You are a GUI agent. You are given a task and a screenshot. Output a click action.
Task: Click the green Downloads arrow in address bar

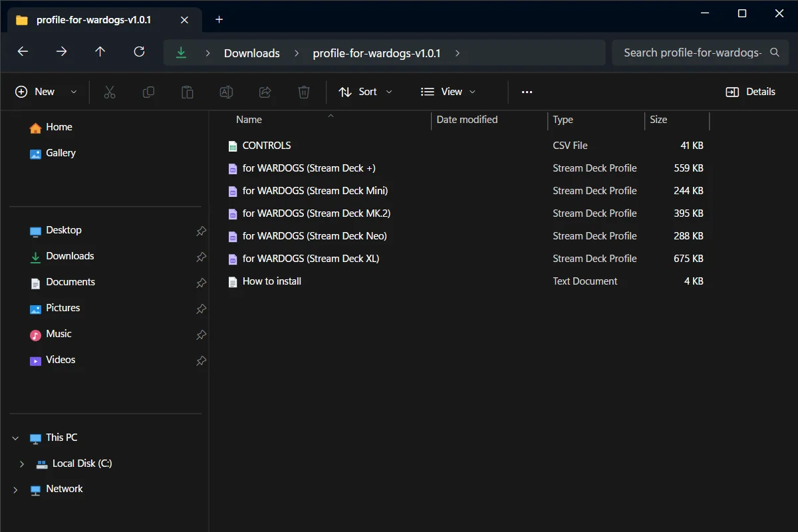(181, 53)
